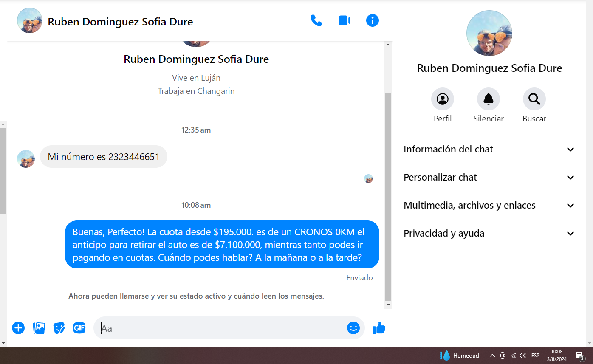The height and width of the screenshot is (364, 593).
Task: Expand Multimedia, archivos y enlaces section
Action: tap(489, 206)
